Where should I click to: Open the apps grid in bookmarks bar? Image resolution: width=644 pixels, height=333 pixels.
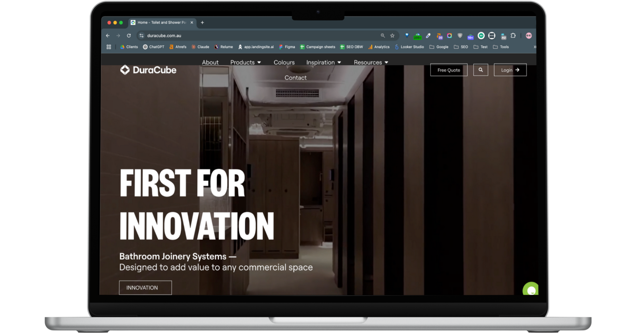click(109, 47)
